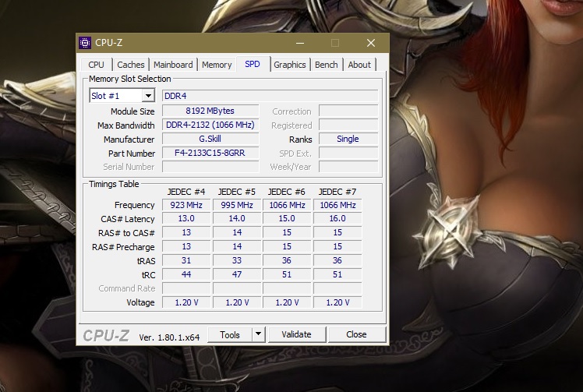Click CAS# Latency value 16.0
Viewport: 583px width, 392px height.
(x=337, y=218)
